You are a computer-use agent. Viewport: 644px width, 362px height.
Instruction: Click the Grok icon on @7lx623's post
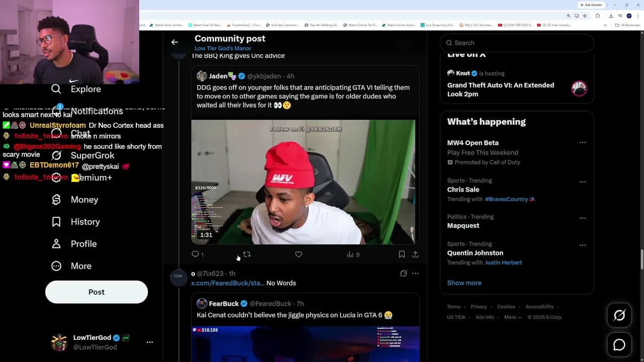point(404,274)
